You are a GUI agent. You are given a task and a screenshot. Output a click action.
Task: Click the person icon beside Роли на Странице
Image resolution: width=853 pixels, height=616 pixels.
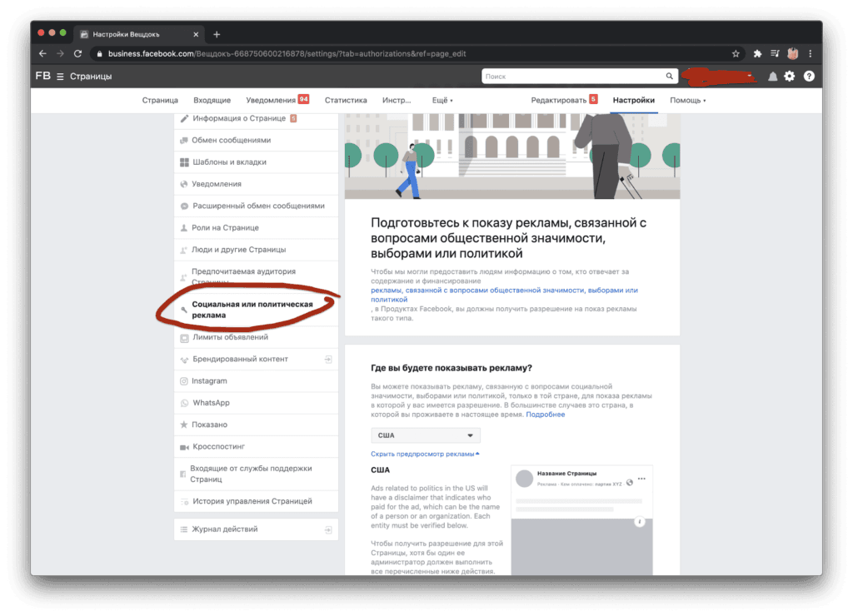click(184, 228)
